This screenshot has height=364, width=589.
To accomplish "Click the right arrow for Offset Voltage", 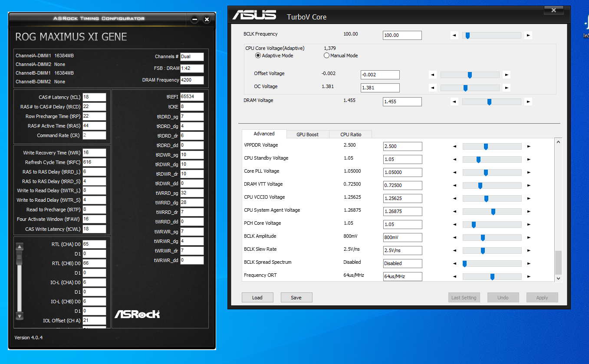I will point(507,75).
